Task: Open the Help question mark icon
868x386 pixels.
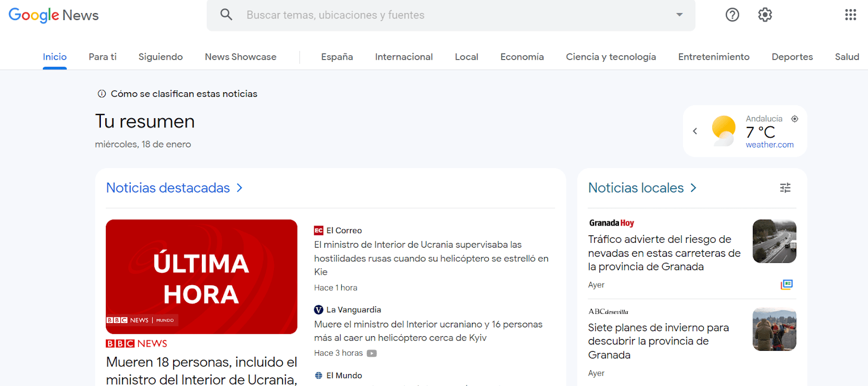Action: click(x=732, y=15)
